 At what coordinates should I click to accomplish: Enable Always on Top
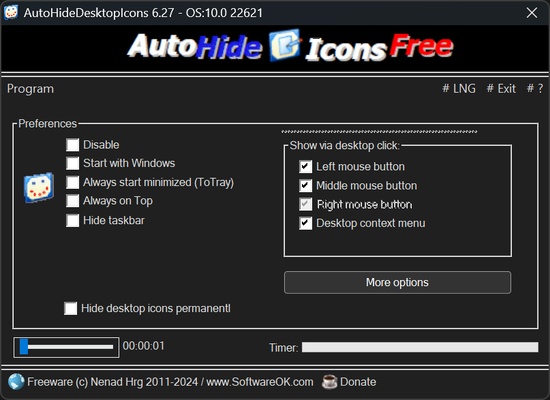tap(73, 201)
